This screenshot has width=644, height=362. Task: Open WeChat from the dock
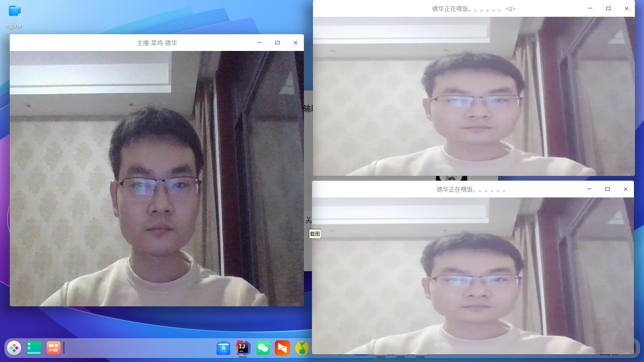tap(263, 348)
